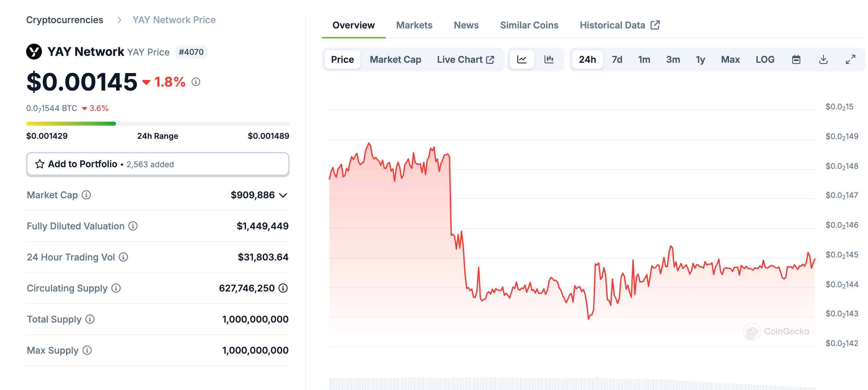Viewport: 868px width, 390px height.
Task: Switch to candlestick chart icon
Action: 549,59
